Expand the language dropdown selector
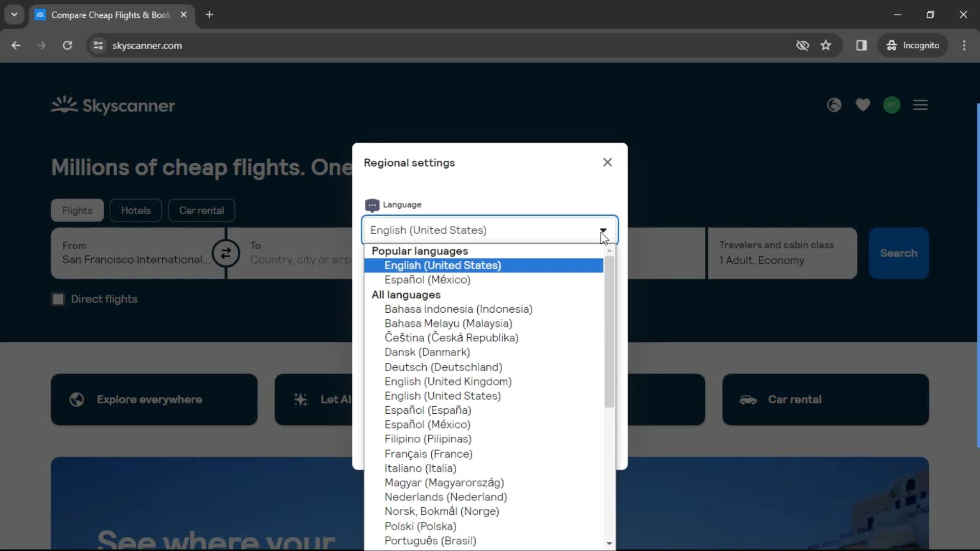The width and height of the screenshot is (980, 551). [x=602, y=230]
